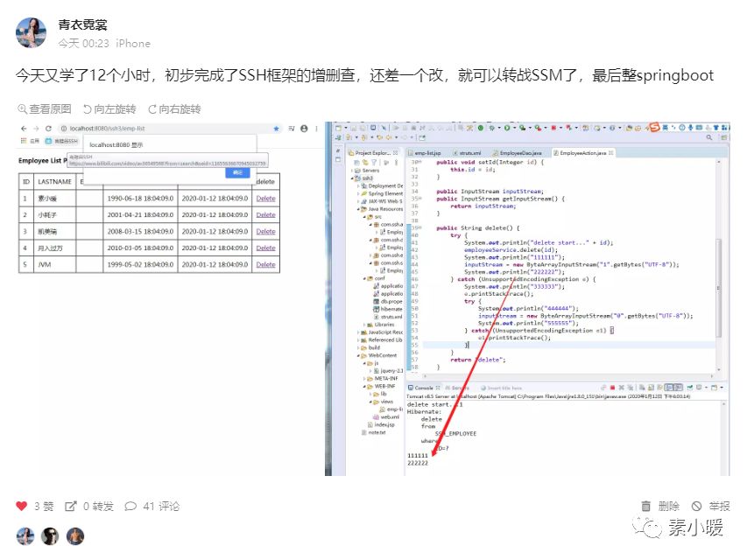Switch to EmployeeDao.java editor tab
Screen dimensions: 747x560
point(518,153)
